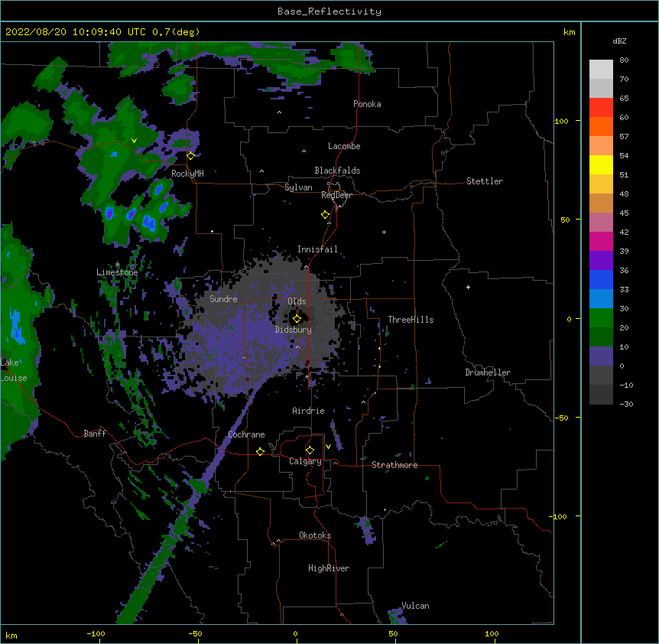Click the Okotoks town label
659x644 pixels.
pyautogui.click(x=315, y=535)
